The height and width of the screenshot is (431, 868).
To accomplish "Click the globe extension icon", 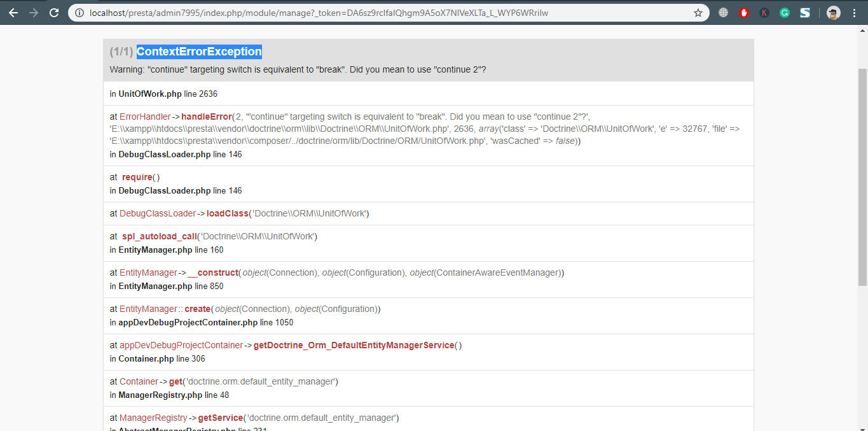I will 723,12.
